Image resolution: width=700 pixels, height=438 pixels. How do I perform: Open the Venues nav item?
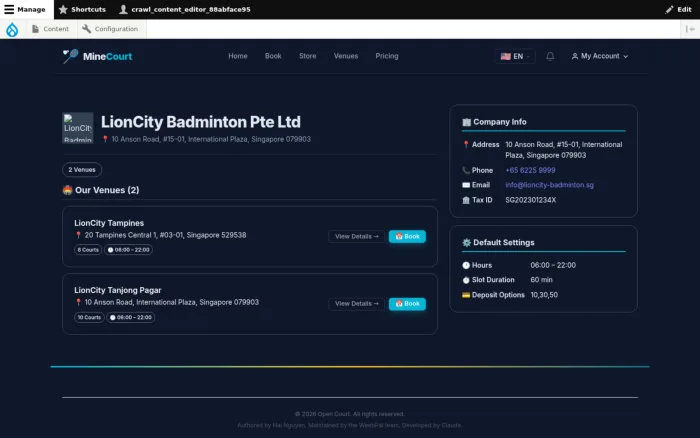coord(346,56)
